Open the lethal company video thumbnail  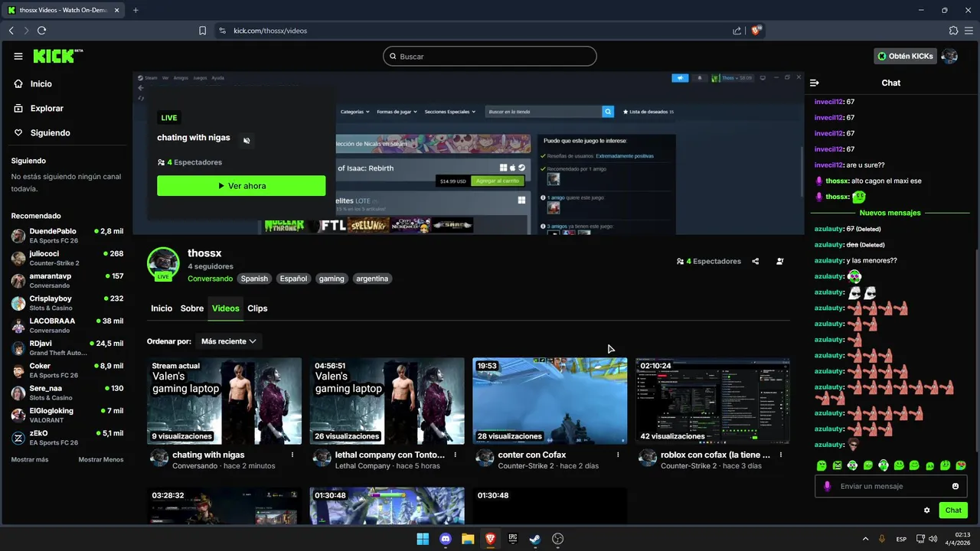click(387, 401)
